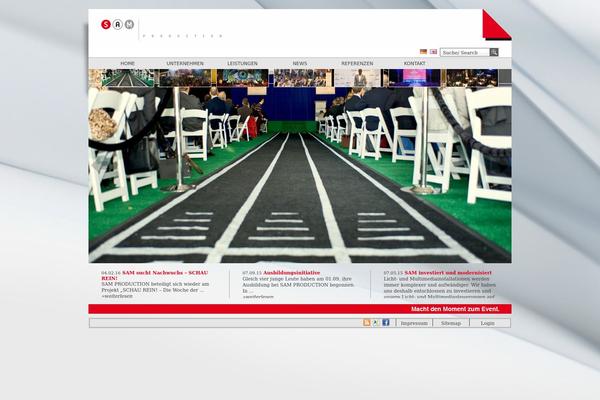This screenshot has width=600, height=400.
Task: Click the search magnifier button
Action: [x=494, y=52]
